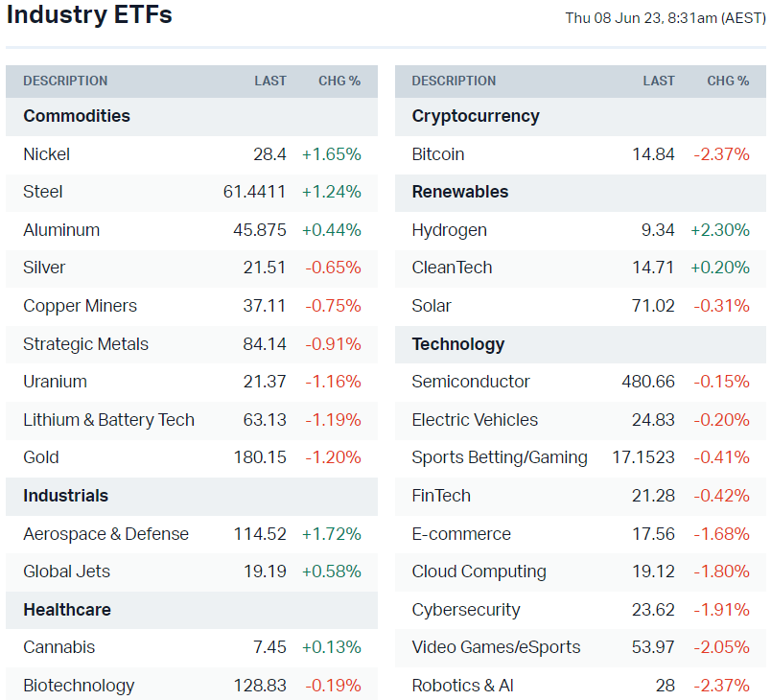
Task: Click the Bitcoin ETF name
Action: (438, 154)
